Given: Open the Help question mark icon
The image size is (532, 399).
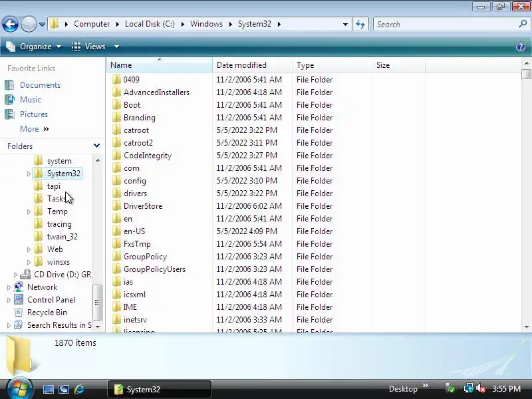Looking at the screenshot, I should [521, 47].
